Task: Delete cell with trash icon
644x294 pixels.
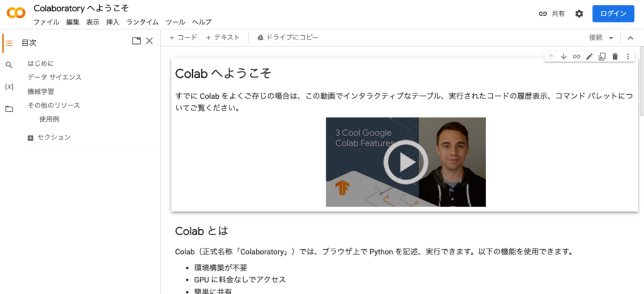Action: [x=615, y=56]
